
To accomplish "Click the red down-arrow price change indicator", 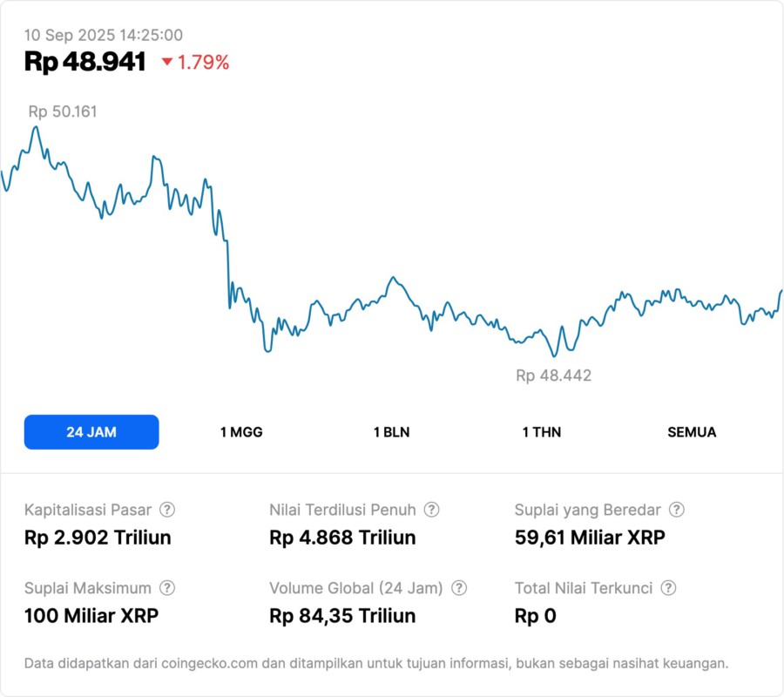I will 167,62.
